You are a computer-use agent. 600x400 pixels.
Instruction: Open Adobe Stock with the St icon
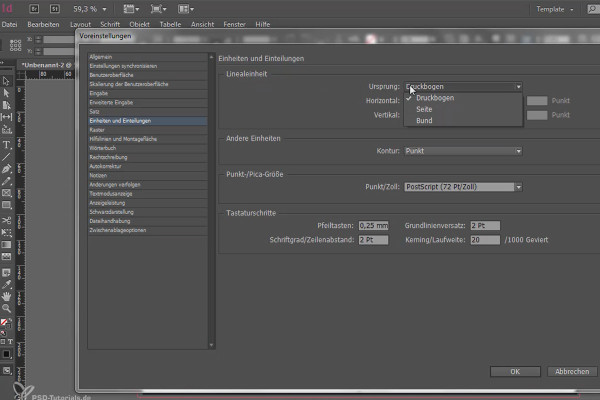coord(55,9)
